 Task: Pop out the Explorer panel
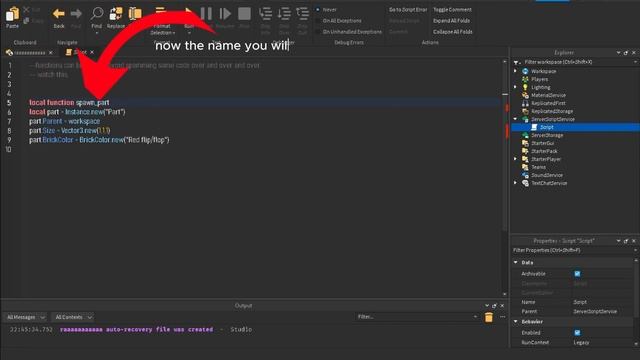click(x=626, y=53)
